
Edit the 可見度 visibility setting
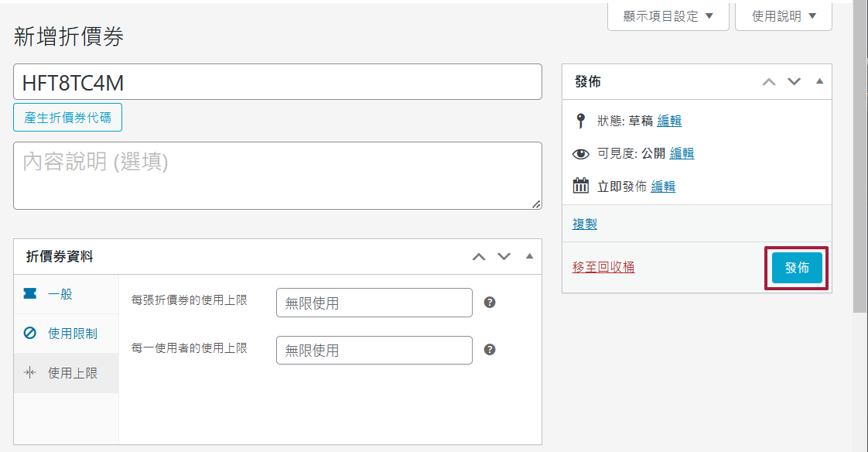click(682, 153)
